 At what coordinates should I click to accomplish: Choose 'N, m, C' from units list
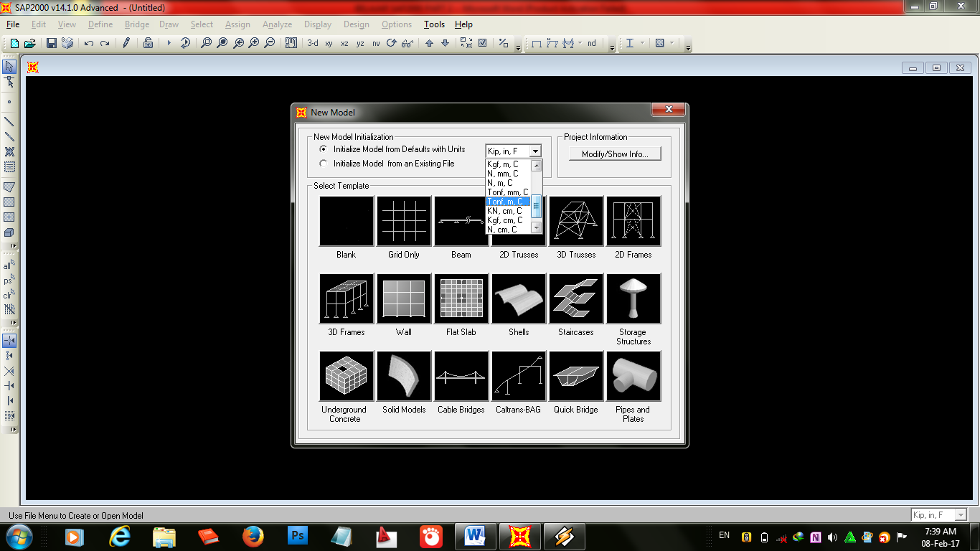point(508,183)
